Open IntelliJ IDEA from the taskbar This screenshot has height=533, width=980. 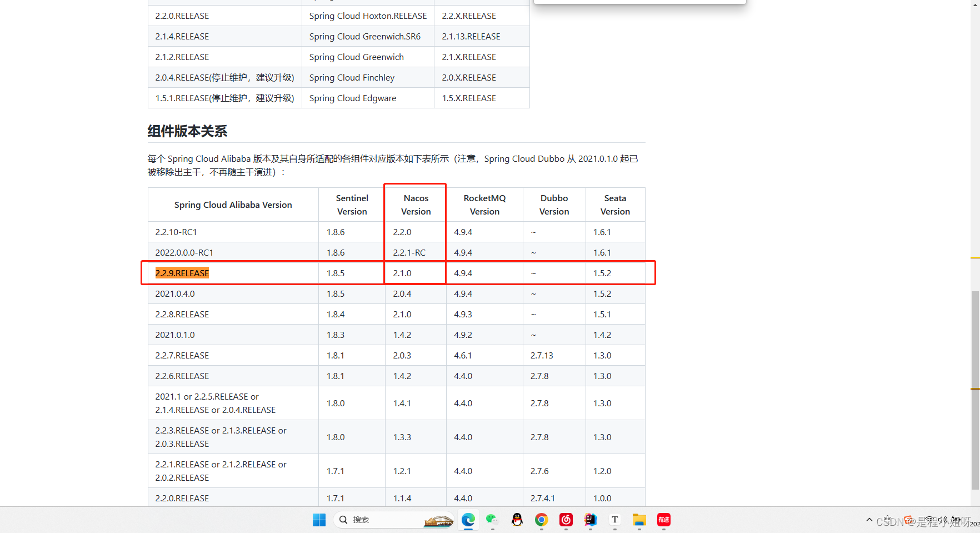591,520
